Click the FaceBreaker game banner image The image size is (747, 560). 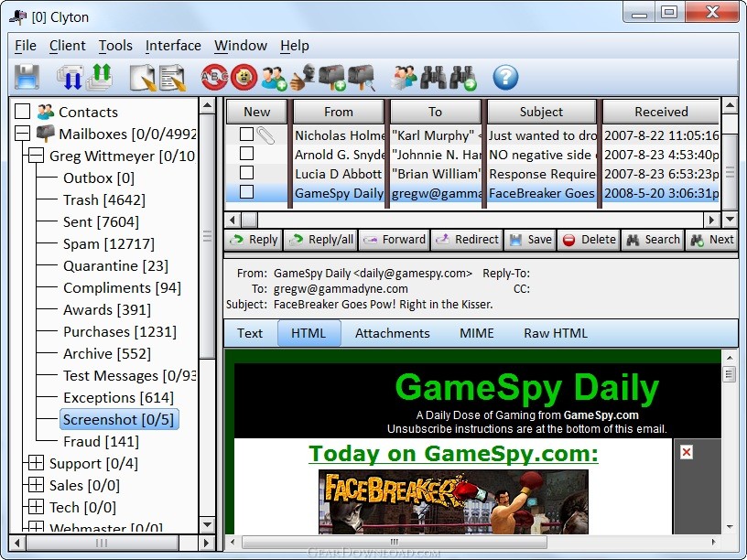[453, 501]
